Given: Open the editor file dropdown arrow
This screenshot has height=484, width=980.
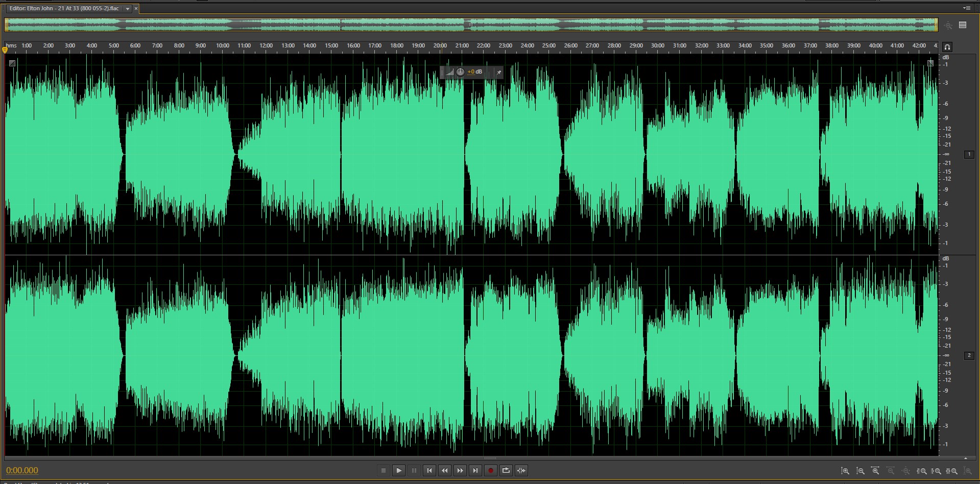Looking at the screenshot, I should pos(128,9).
